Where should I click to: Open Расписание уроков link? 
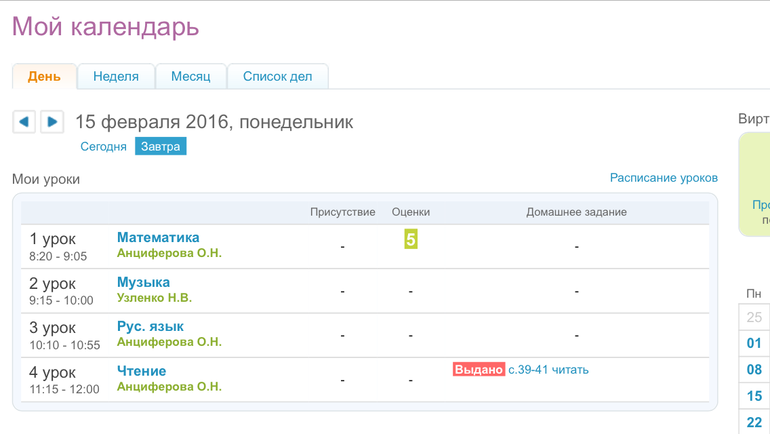[x=663, y=178]
